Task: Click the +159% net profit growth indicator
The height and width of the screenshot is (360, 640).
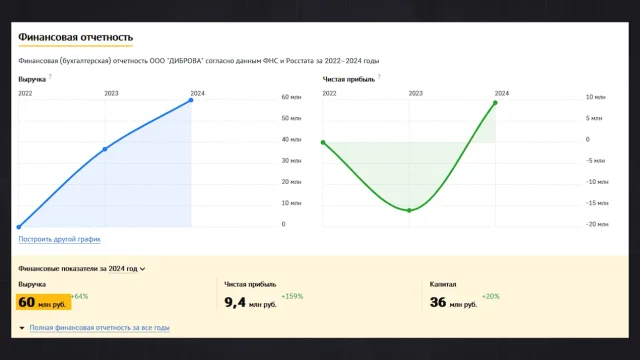Action: pyautogui.click(x=292, y=296)
